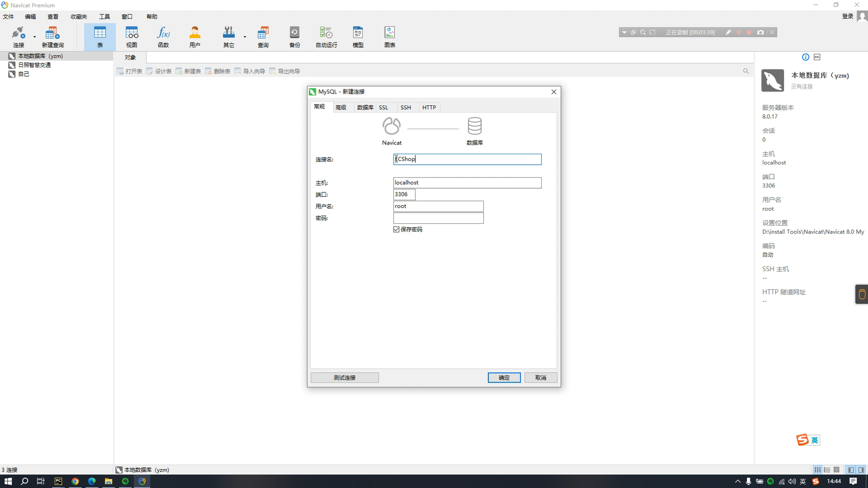Open the Backup (备份) toolbar icon
This screenshot has height=488, width=868.
pyautogui.click(x=295, y=37)
